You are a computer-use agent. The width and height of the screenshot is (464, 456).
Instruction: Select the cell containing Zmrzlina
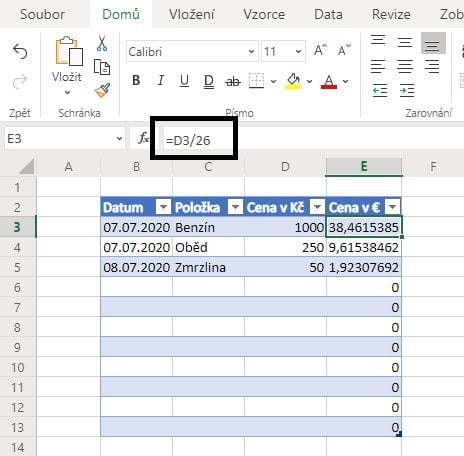208,267
